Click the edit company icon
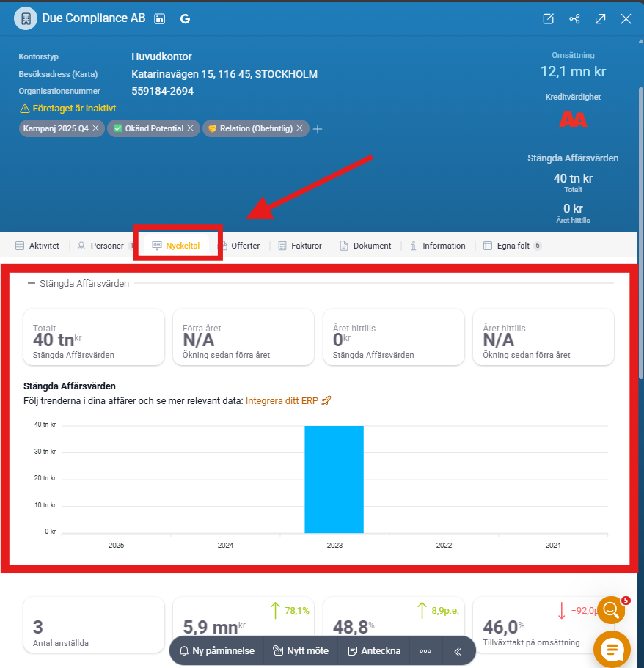 point(548,19)
